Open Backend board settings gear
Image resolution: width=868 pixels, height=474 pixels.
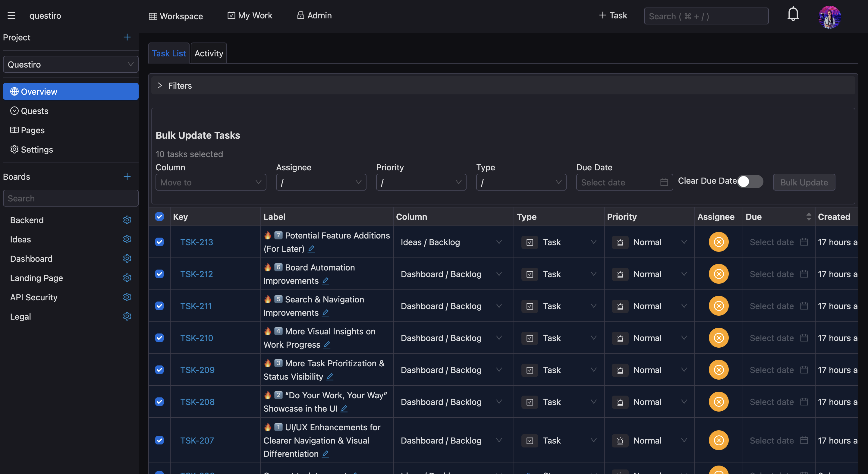coord(127,220)
